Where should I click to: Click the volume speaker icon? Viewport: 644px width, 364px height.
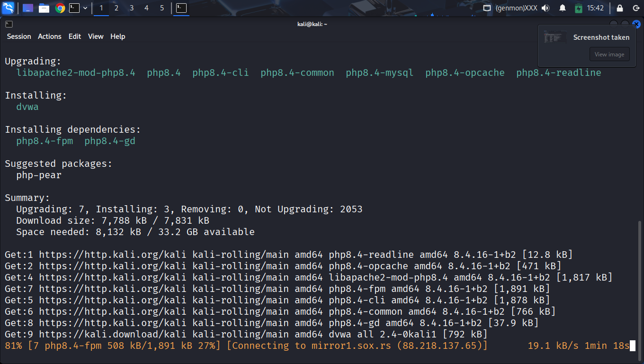click(x=546, y=8)
